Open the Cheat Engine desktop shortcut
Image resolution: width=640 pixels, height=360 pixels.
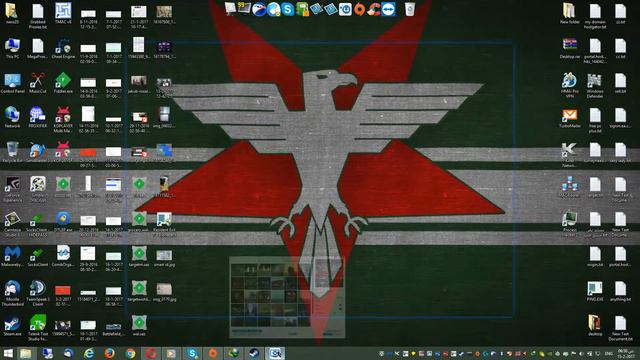63,48
